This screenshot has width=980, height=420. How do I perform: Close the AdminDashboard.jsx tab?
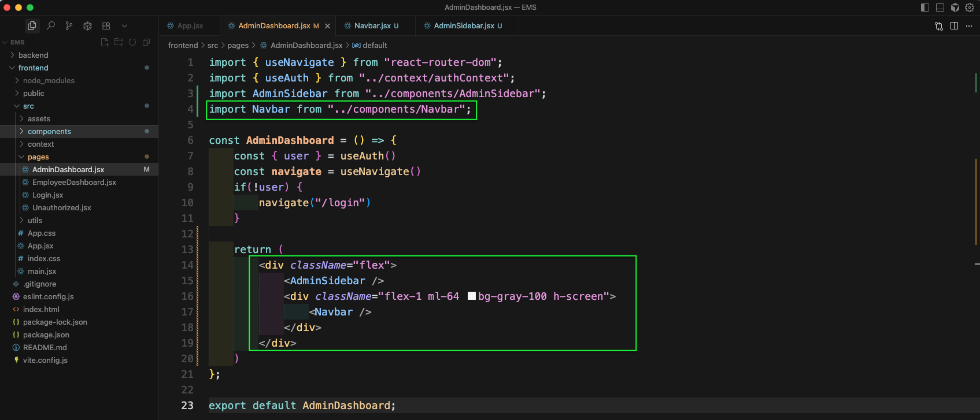pyautogui.click(x=327, y=26)
